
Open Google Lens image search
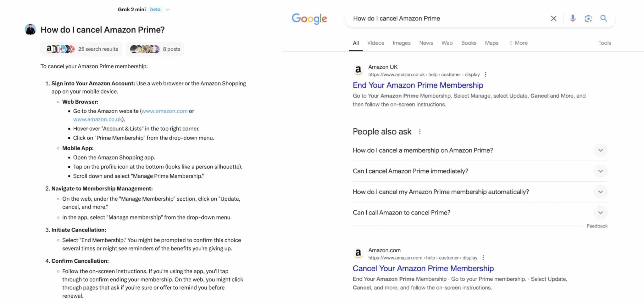pos(588,18)
